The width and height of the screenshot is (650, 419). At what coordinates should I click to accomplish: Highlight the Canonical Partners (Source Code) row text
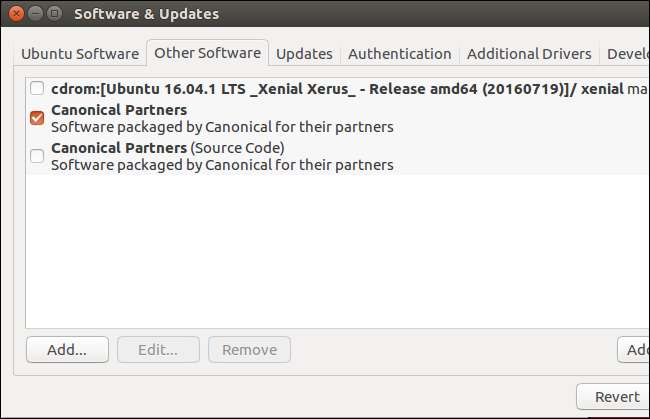point(168,148)
